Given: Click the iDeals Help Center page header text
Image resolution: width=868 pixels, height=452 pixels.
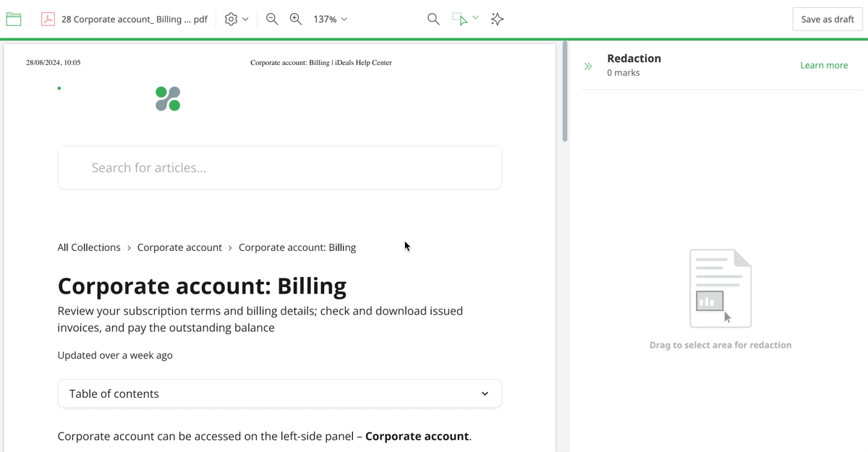Looking at the screenshot, I should tap(321, 63).
